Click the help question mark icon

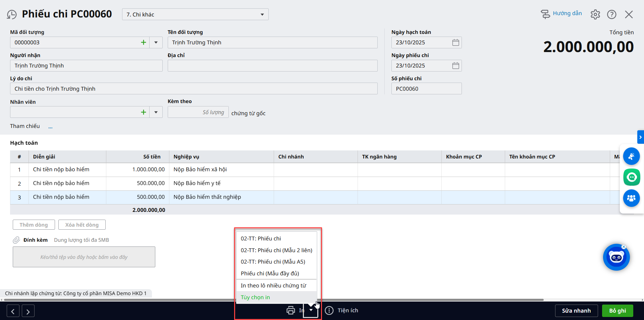click(x=611, y=14)
